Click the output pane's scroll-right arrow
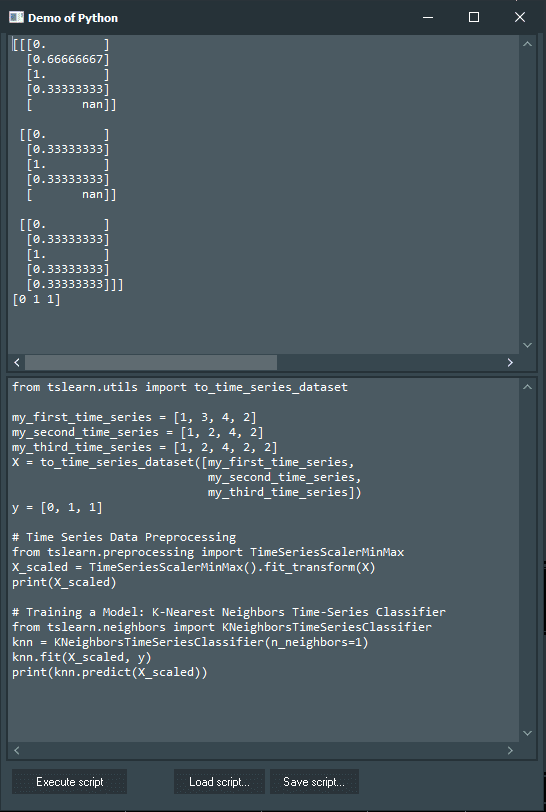Screen dimensions: 546x812 coord(510,362)
